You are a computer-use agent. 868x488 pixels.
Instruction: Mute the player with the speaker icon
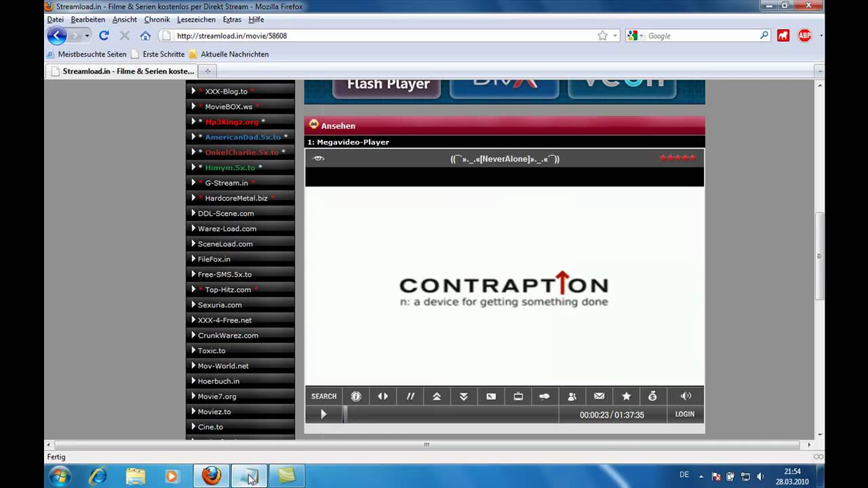[686, 396]
